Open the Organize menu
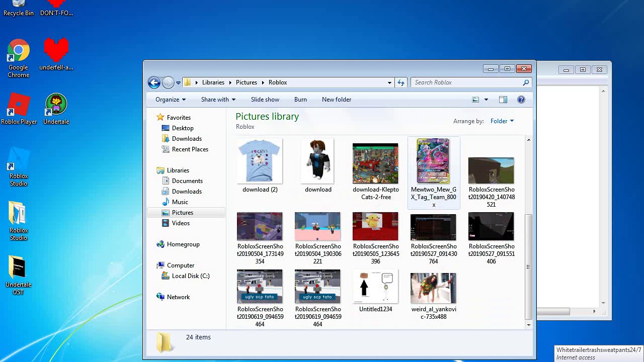The height and width of the screenshot is (362, 644). pos(171,100)
